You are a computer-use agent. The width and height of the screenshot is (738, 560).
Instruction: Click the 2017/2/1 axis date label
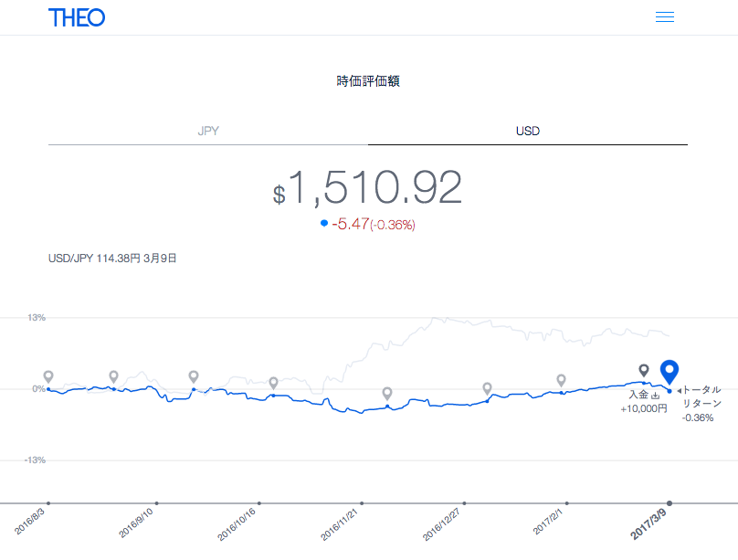coord(547,522)
